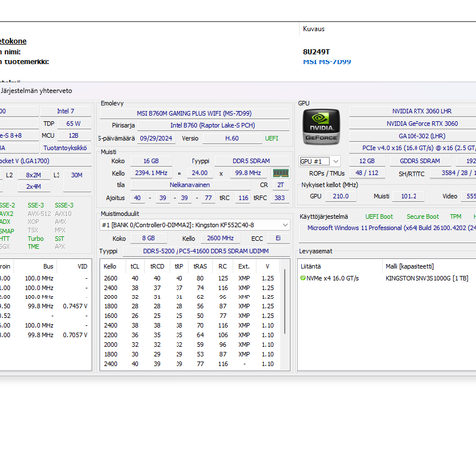The width and height of the screenshot is (476, 476).
Task: Click the 2394.1 MHz memory clock field
Action: click(x=151, y=173)
